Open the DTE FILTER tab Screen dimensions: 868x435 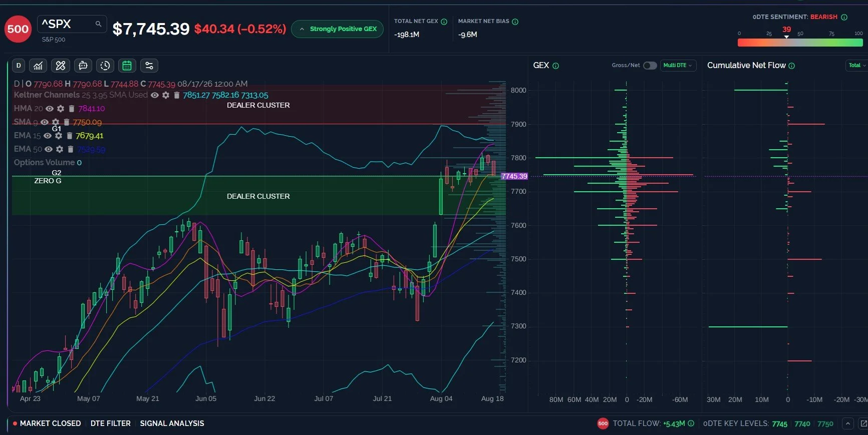pos(110,423)
